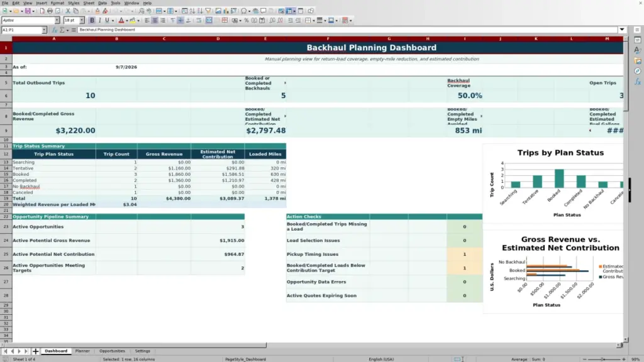Open Font name dropdown Aptos
Viewport: 644px width, 362px height.
57,20
